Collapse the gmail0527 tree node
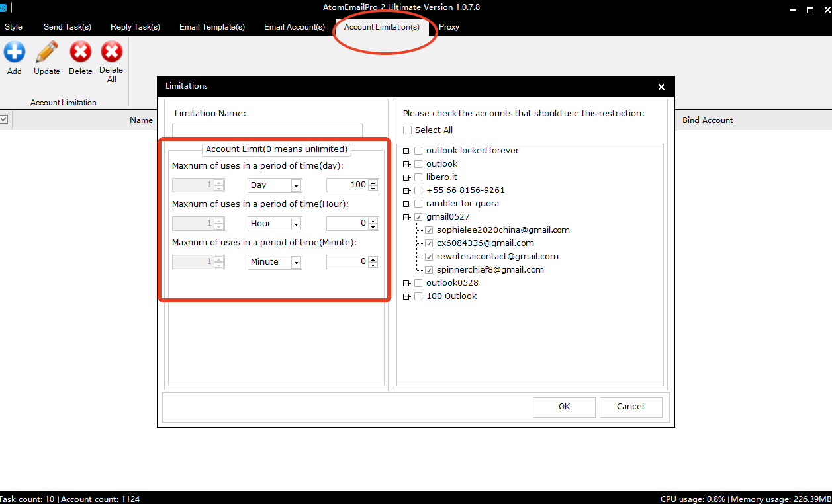The width and height of the screenshot is (832, 504). pyautogui.click(x=406, y=218)
